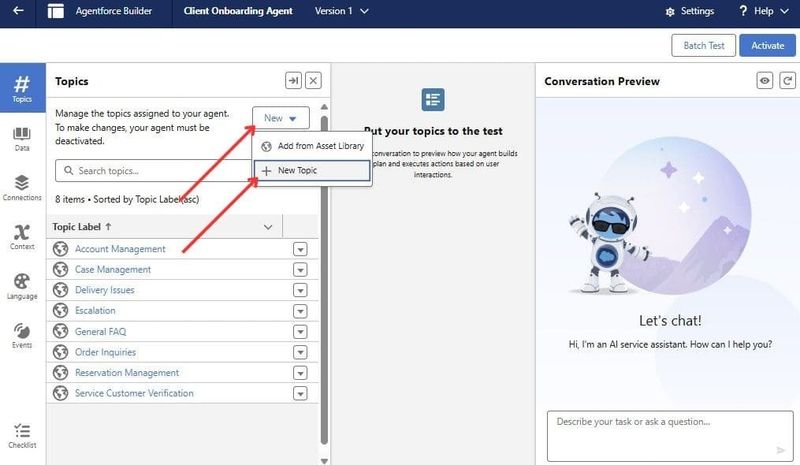Click the General FAQ globe icon
Image resolution: width=800 pixels, height=465 pixels.
tap(61, 331)
